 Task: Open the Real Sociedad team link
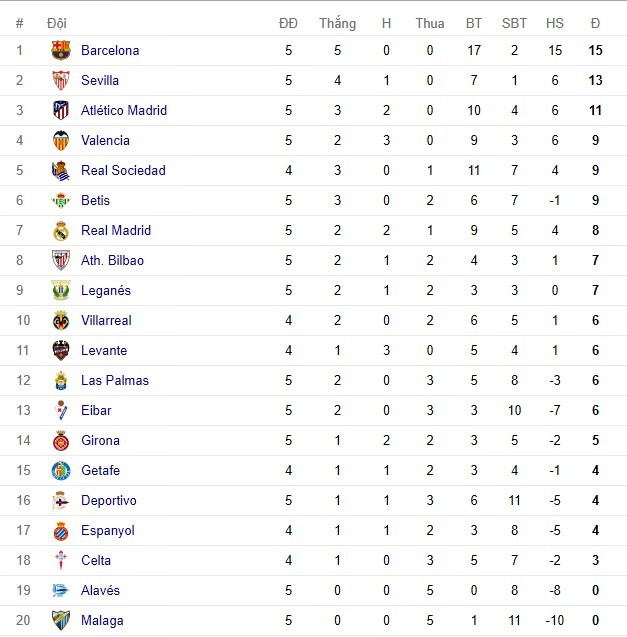(123, 171)
